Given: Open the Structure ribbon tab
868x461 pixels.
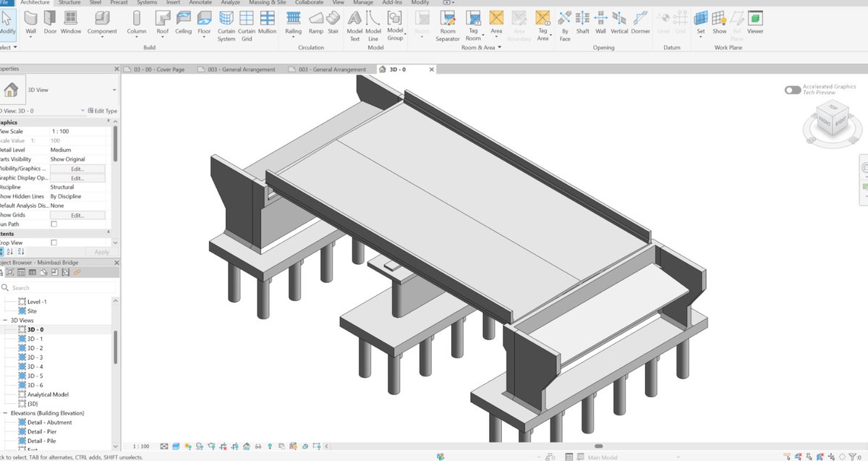Looking at the screenshot, I should (69, 3).
